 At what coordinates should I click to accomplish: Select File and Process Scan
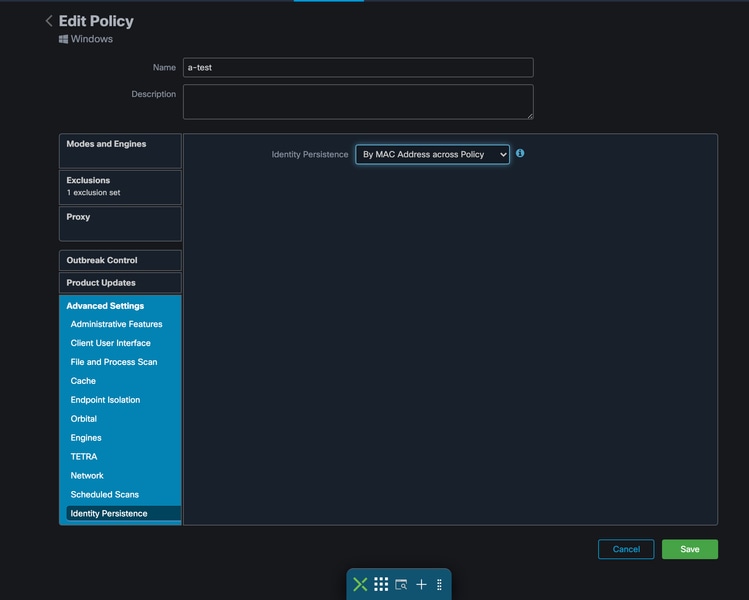pyautogui.click(x=114, y=362)
